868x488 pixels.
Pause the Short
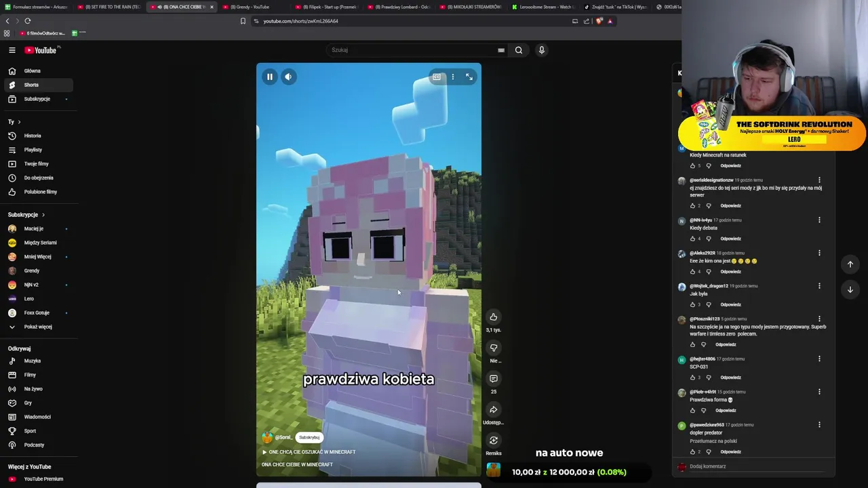coord(269,77)
